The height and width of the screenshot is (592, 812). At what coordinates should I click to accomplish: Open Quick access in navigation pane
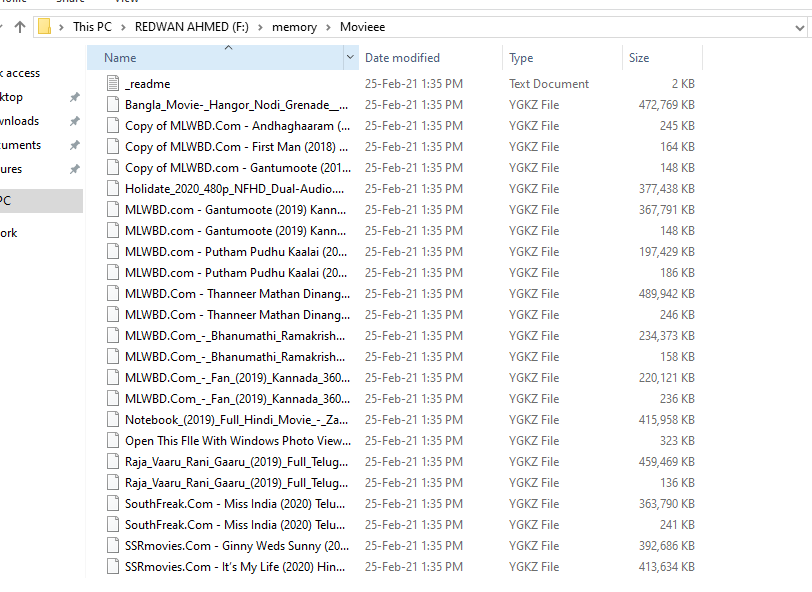pyautogui.click(x=20, y=73)
